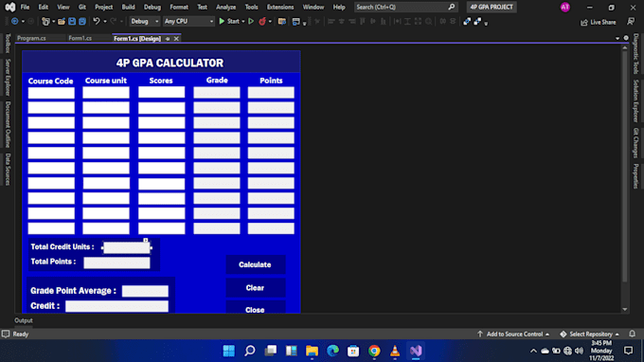Expand the Start button dropdown arrow
This screenshot has height=362, width=644.
[243, 22]
